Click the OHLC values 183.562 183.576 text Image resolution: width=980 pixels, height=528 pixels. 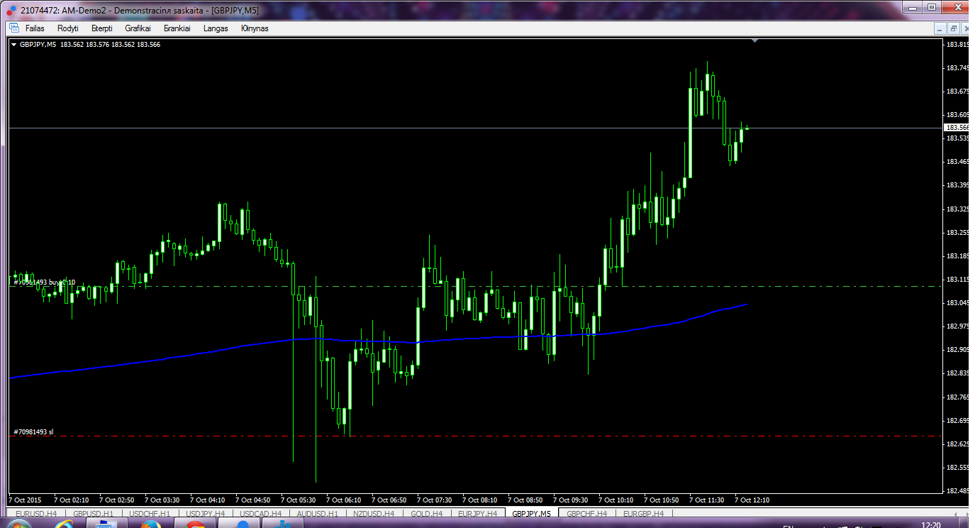point(84,45)
